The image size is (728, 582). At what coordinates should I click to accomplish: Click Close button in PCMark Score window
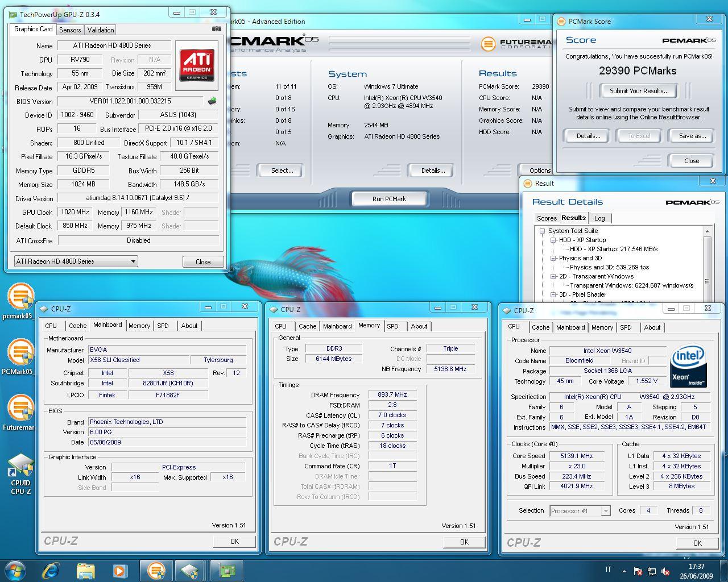(692, 161)
